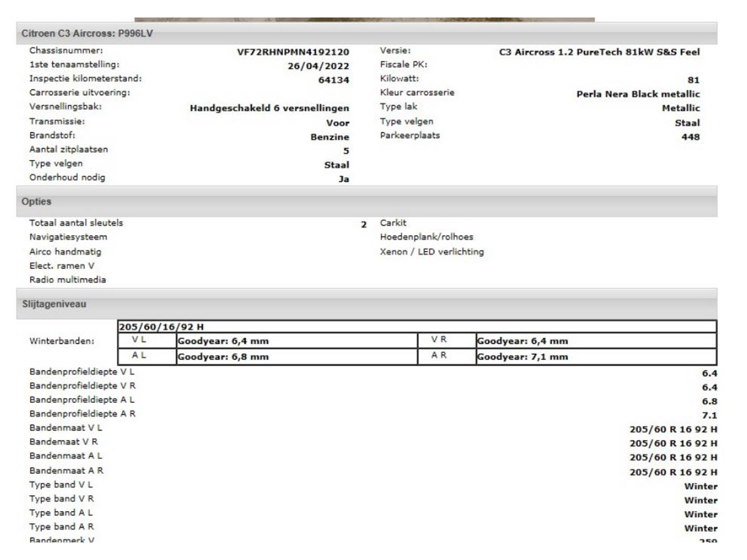This screenshot has height=560, width=747.
Task: Click the 'Carkit' option
Action: point(393,223)
